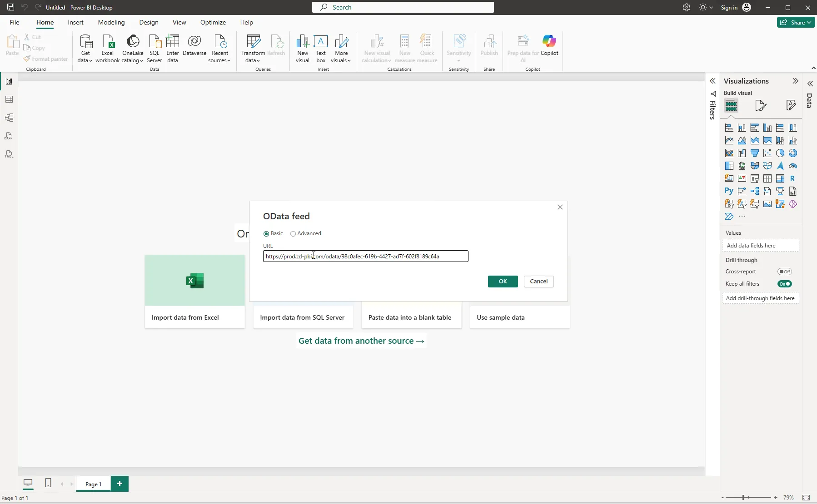Select the donut chart visual
The width and height of the screenshot is (817, 504).
(793, 153)
